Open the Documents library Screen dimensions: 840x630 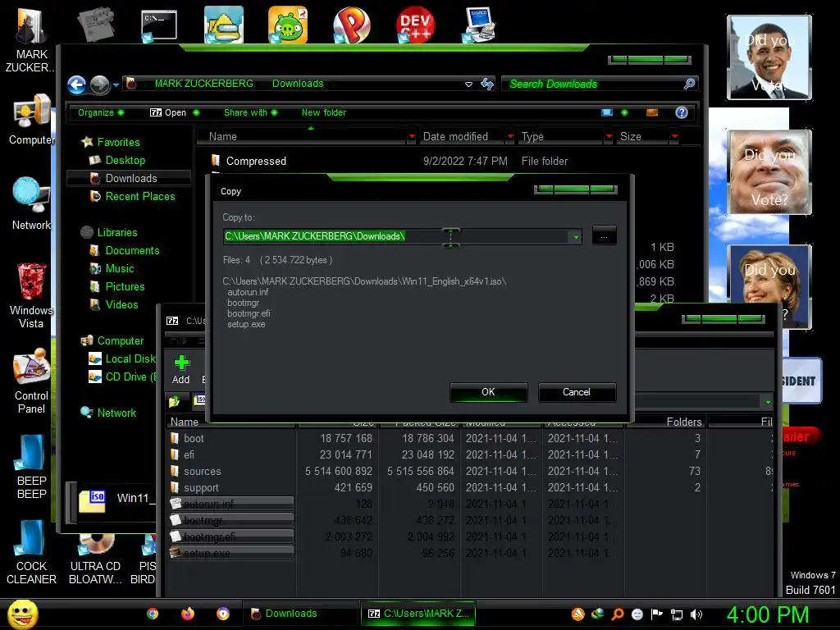coord(132,251)
